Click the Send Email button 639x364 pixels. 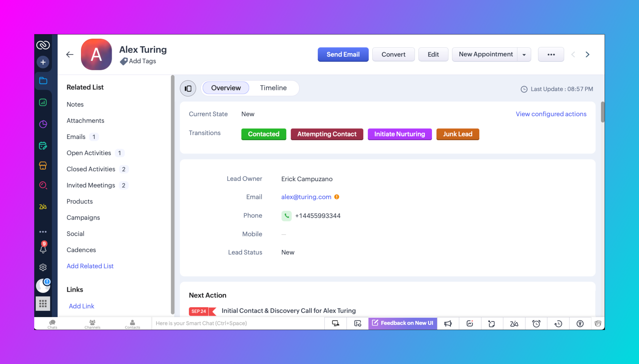point(343,54)
